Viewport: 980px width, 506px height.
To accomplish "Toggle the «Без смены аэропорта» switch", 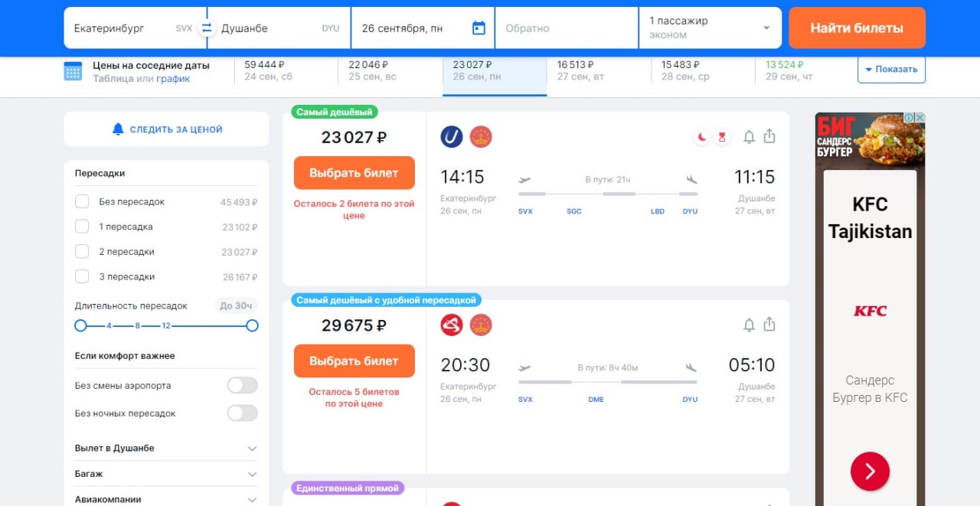I will 242,386.
